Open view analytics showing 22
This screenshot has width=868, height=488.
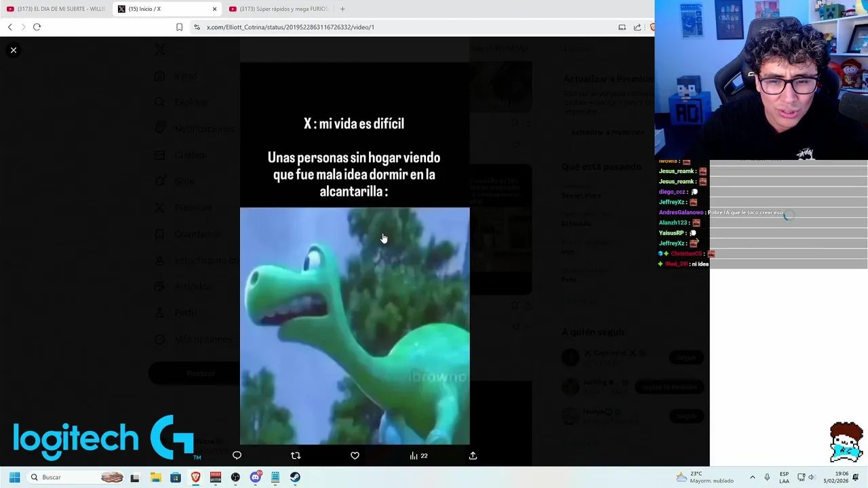coord(418,455)
